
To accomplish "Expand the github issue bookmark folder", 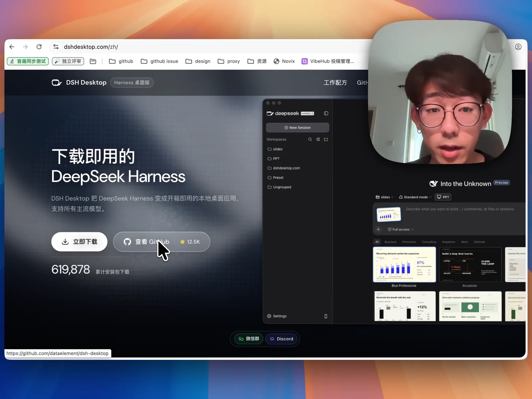I will pos(159,61).
